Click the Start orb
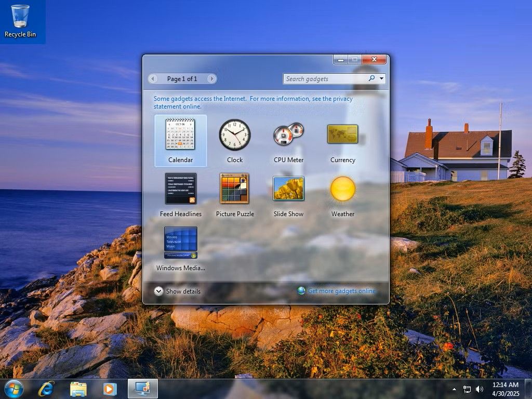 [15, 388]
